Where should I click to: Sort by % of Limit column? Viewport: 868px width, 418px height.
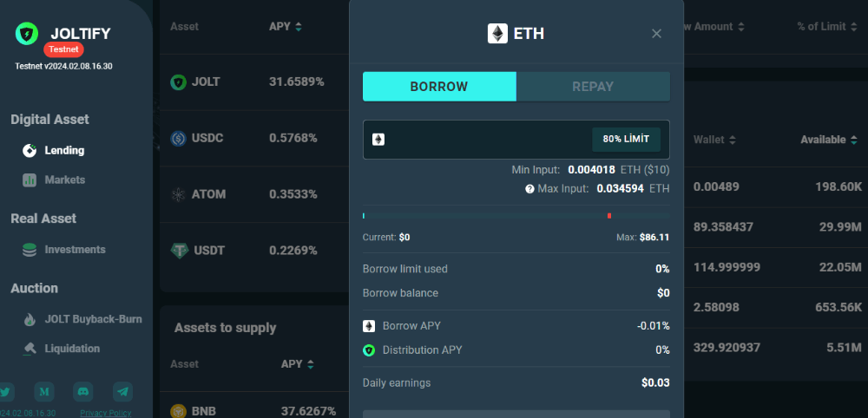(x=827, y=27)
